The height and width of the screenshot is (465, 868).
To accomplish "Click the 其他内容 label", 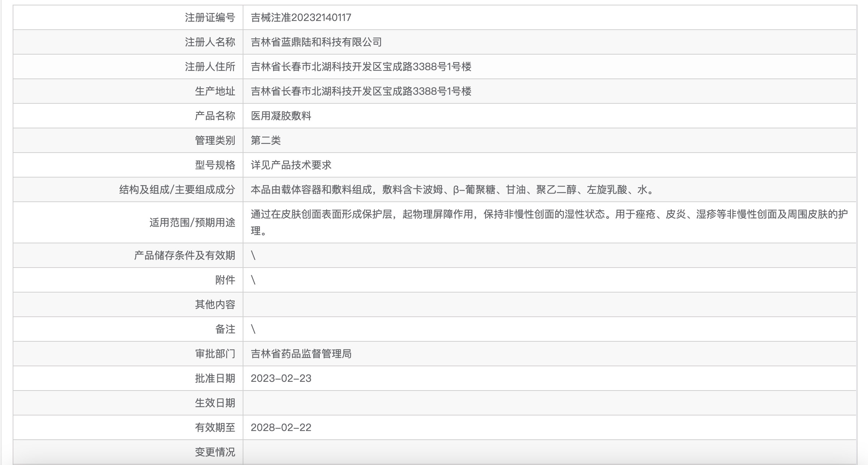I will click(x=215, y=304).
